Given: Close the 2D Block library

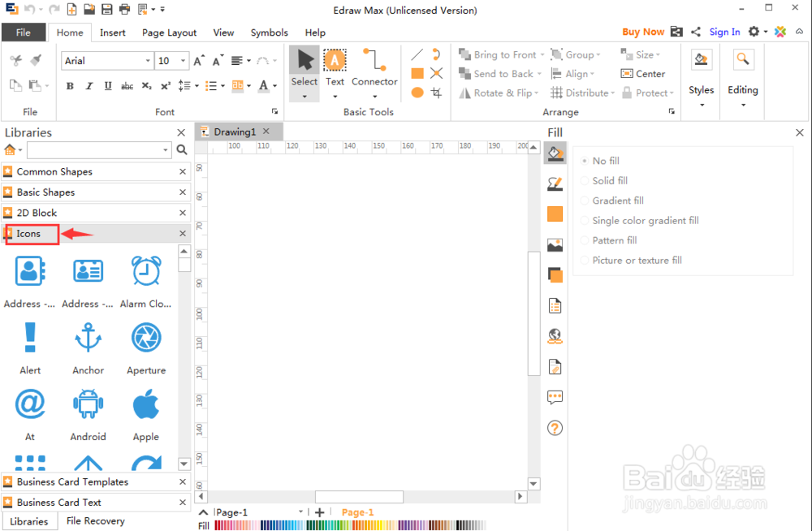Looking at the screenshot, I should tap(182, 213).
